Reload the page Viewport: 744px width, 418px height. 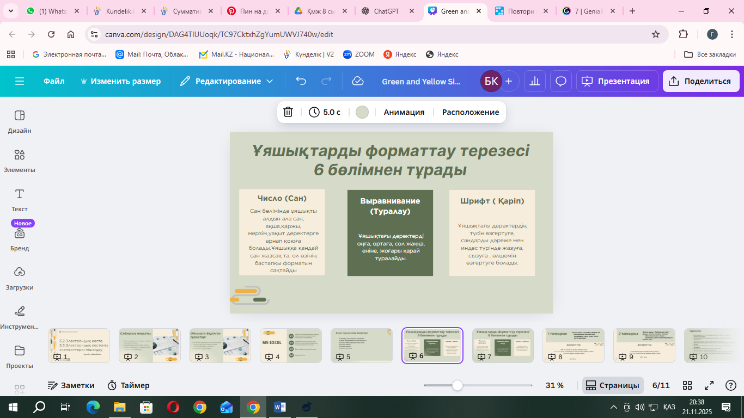(51, 34)
